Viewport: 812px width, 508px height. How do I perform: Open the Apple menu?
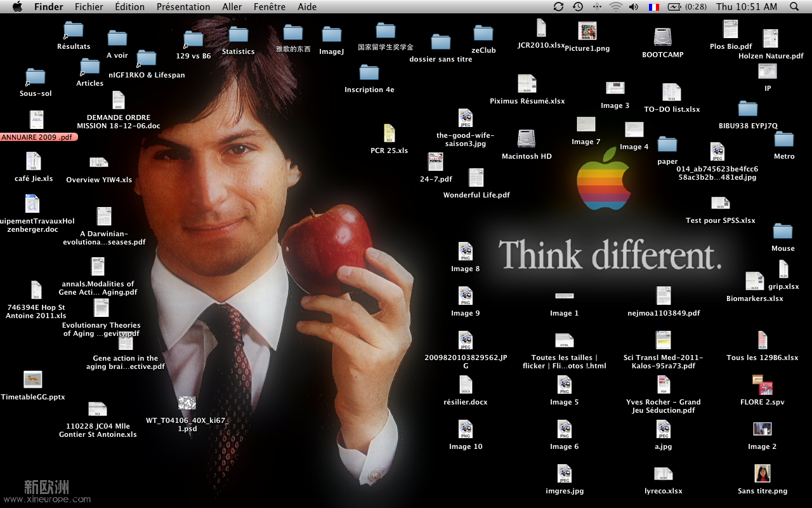click(17, 6)
